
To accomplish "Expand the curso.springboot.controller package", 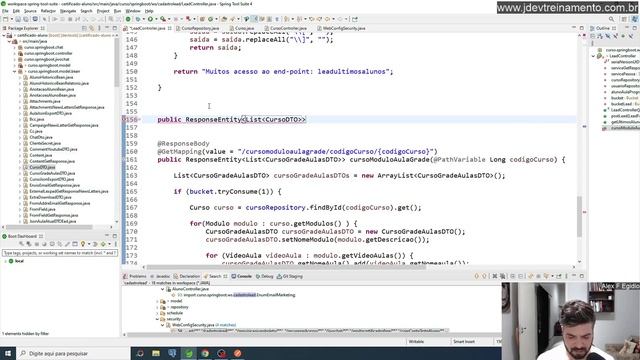I will pyautogui.click(x=15, y=53).
